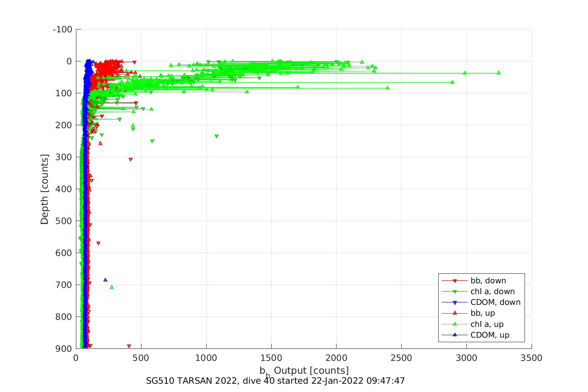Click the 'CDOM, down' legend entry
This screenshot has height=392, width=588.
(x=481, y=302)
